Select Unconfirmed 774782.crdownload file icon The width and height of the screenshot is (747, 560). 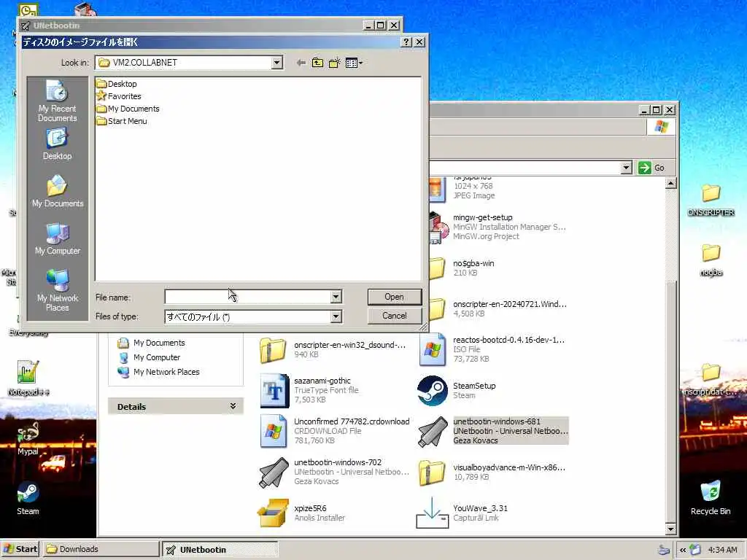tap(274, 432)
